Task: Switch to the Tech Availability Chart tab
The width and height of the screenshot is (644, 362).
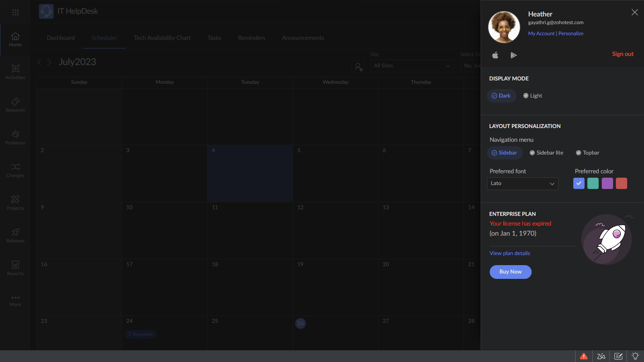Action: [162, 38]
